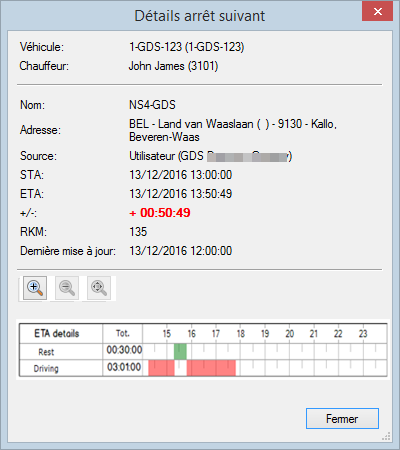Click the zoom out magnifier icon
Screen dimensions: 400x450
[67, 288]
